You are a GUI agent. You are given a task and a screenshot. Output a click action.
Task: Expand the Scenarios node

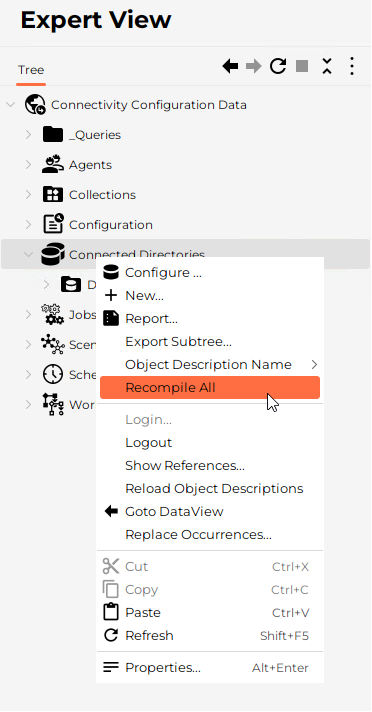click(x=29, y=344)
